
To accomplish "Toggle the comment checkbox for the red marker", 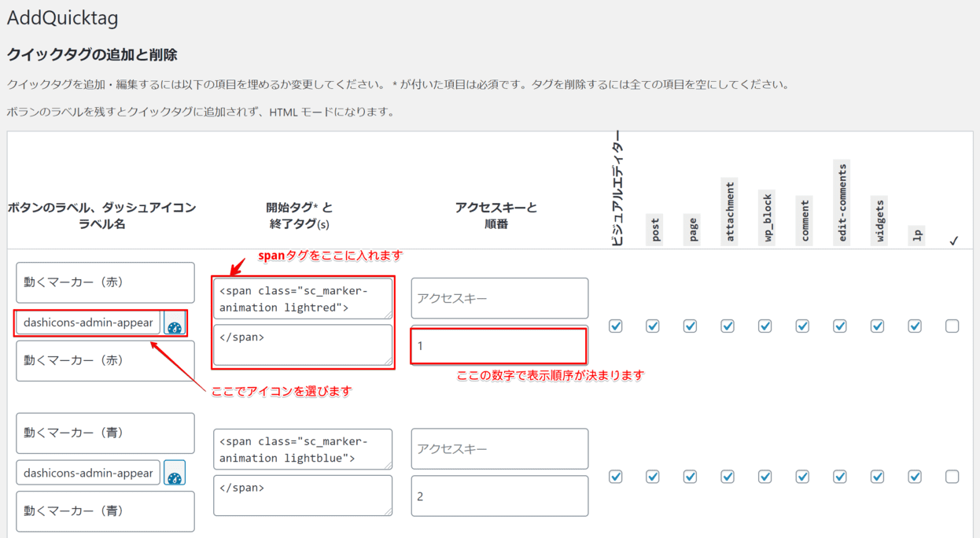I will [802, 326].
